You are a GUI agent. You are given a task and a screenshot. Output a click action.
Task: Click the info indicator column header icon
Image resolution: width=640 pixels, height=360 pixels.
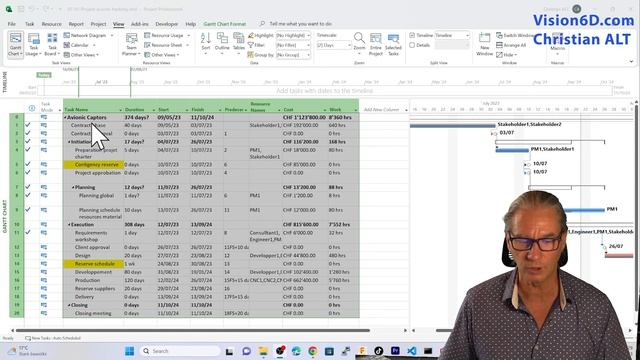click(32, 108)
